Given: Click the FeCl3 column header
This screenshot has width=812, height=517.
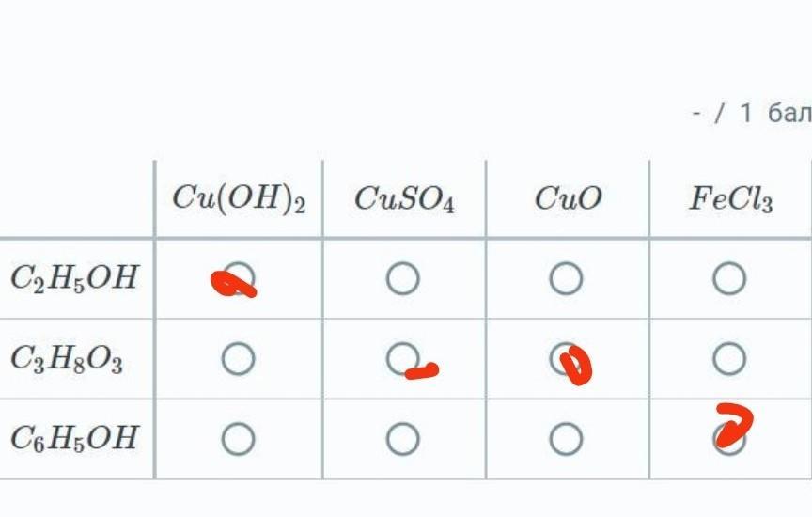Looking at the screenshot, I should pos(731,199).
